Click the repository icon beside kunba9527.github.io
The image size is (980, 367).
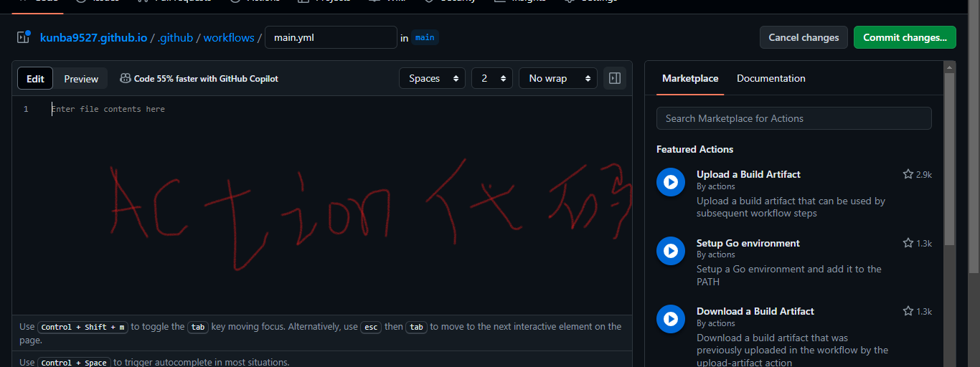coord(24,37)
